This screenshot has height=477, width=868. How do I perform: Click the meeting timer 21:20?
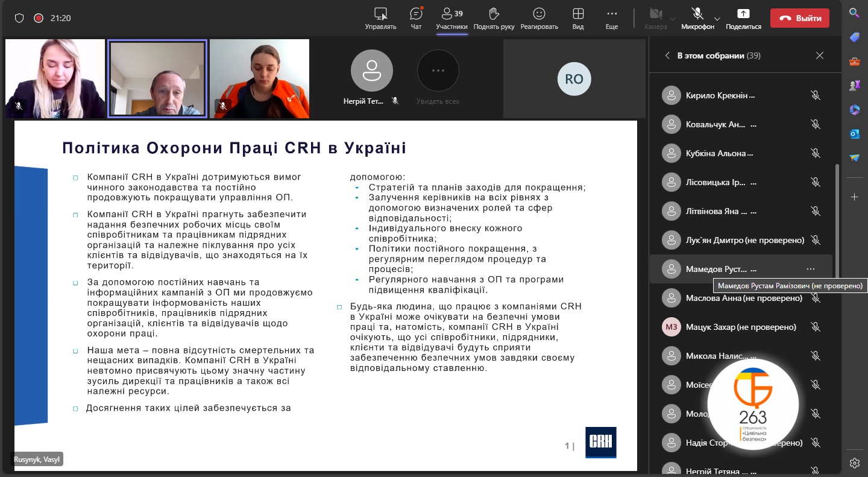[x=61, y=18]
